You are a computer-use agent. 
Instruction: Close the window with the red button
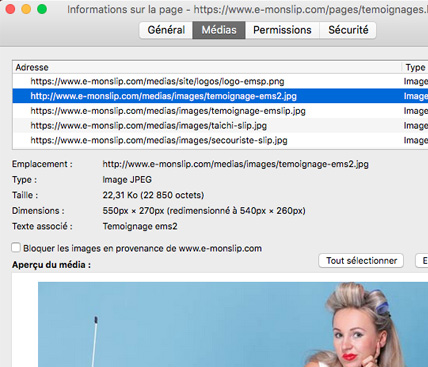10,9
